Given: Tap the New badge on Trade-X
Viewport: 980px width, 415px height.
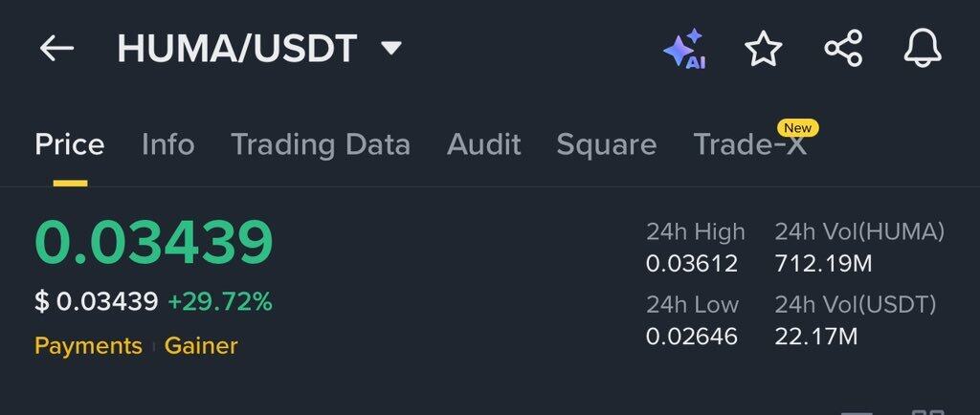Looking at the screenshot, I should click(x=797, y=128).
